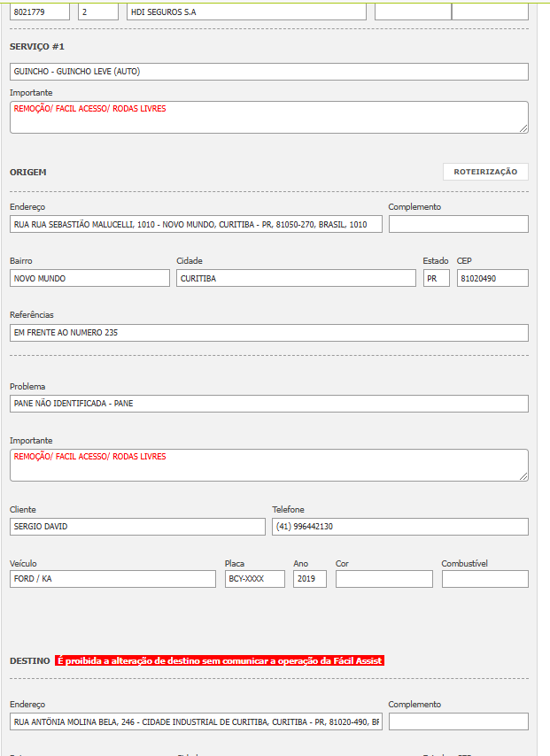Click the Veículo field showing FORD / KA
The image size is (550, 756).
pos(112,579)
